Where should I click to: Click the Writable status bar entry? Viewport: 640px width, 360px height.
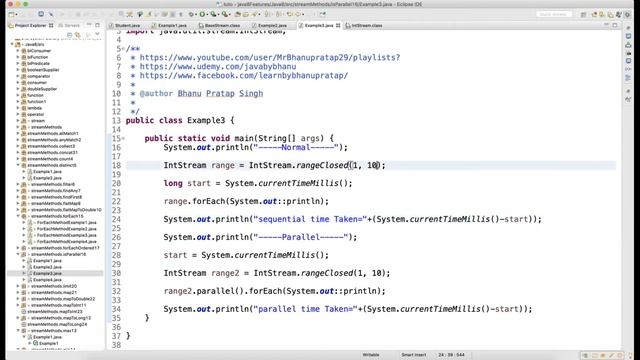[x=371, y=355]
